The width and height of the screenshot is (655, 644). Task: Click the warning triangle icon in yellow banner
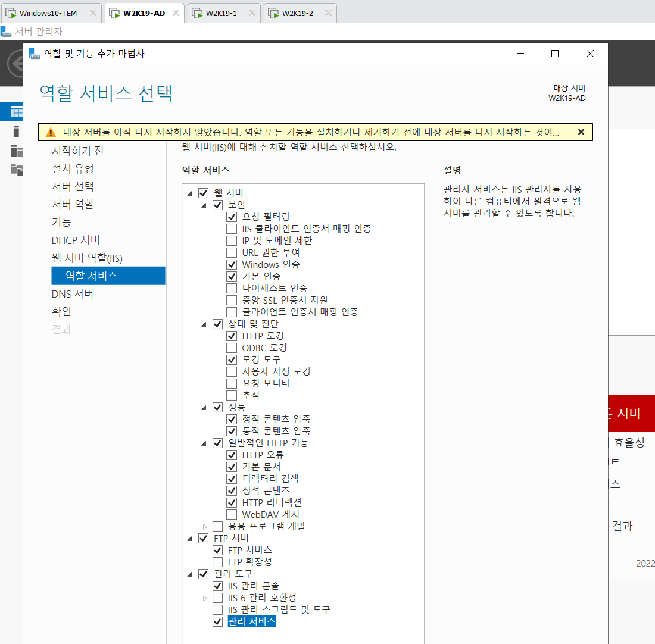(51, 132)
